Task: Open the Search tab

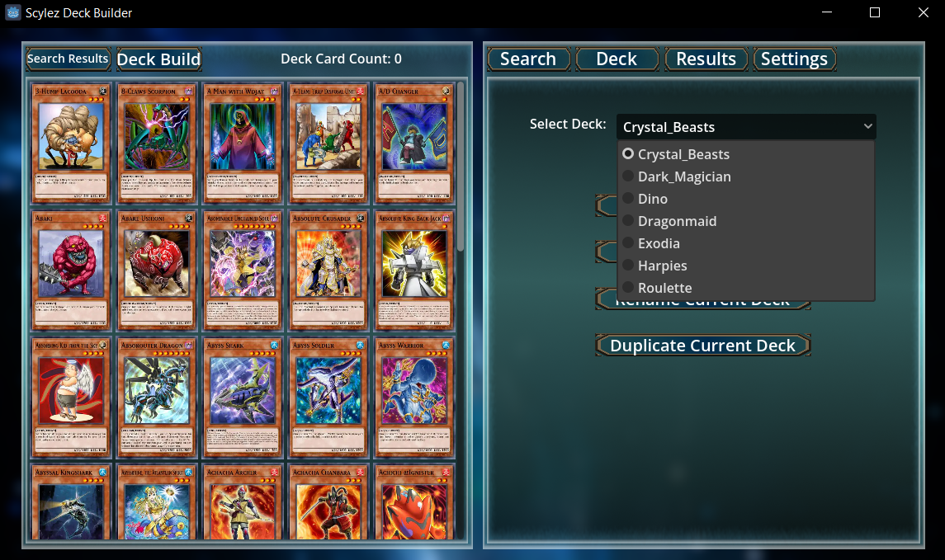Action: [x=528, y=59]
